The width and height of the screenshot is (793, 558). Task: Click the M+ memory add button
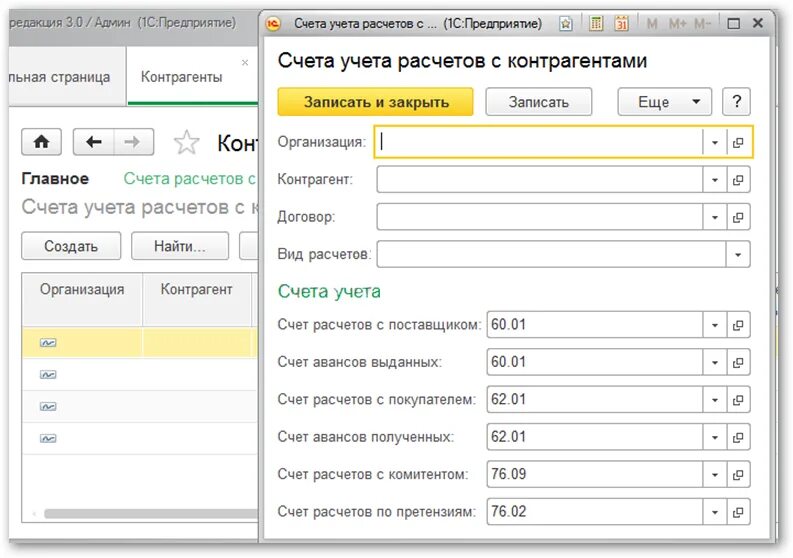(x=677, y=23)
